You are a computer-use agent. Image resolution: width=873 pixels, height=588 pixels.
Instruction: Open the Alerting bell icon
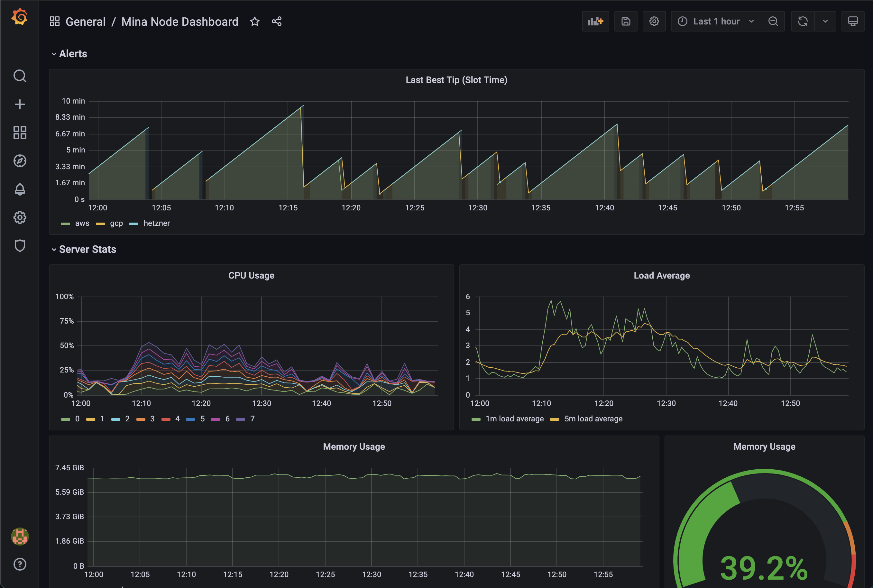pyautogui.click(x=20, y=189)
